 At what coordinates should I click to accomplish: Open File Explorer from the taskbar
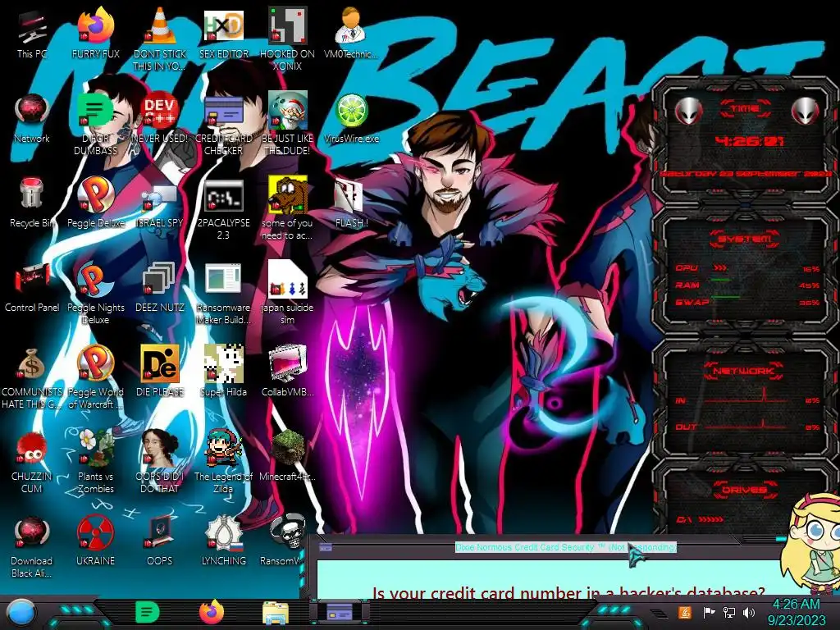[276, 614]
